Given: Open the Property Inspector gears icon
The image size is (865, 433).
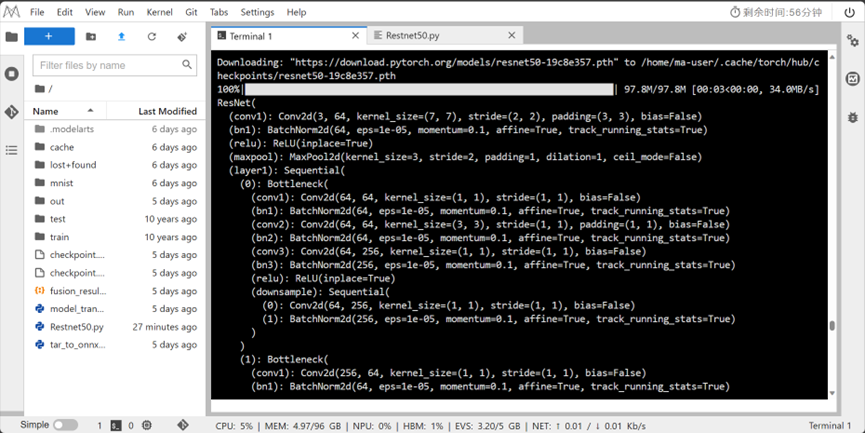Looking at the screenshot, I should [x=853, y=40].
